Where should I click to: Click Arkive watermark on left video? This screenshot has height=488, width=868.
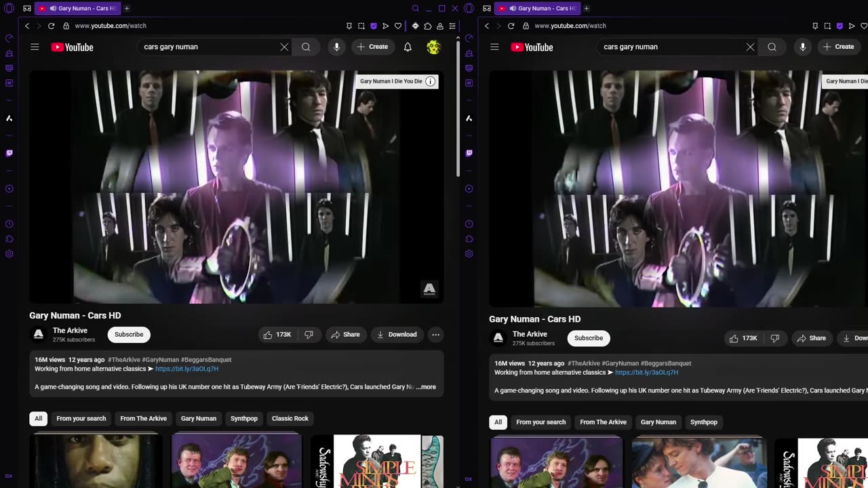pyautogui.click(x=429, y=289)
